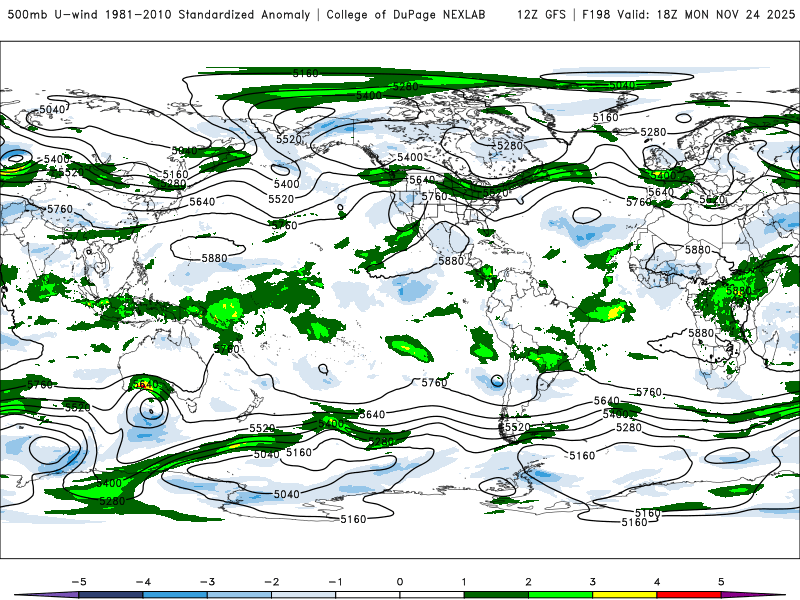Click the light blue -3 to -2 colorbar segment

point(239,595)
